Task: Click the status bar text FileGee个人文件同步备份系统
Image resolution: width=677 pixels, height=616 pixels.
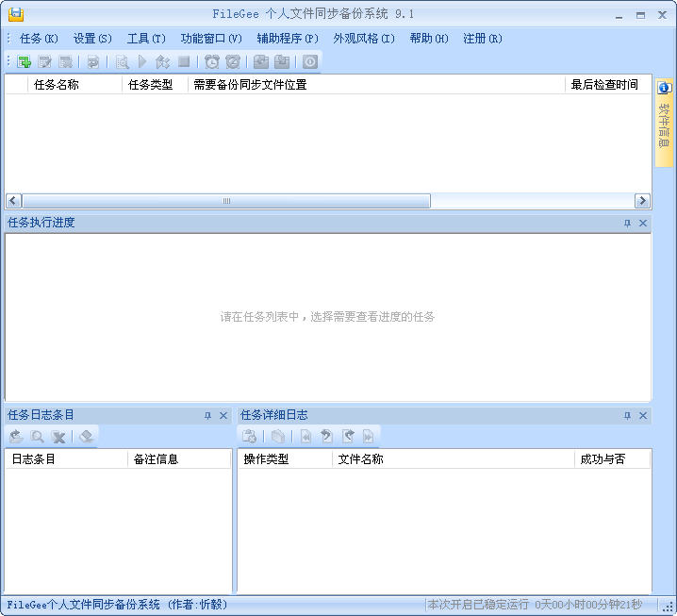Action: [x=83, y=605]
